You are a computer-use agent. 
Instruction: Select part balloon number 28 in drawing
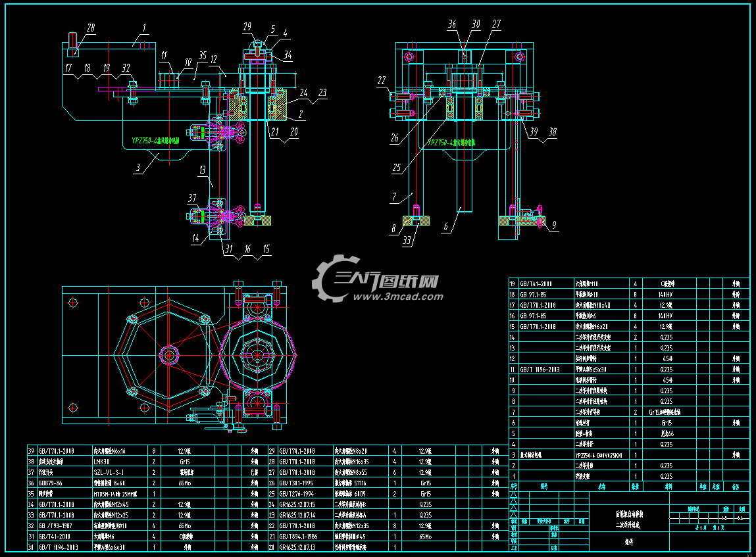pos(91,28)
